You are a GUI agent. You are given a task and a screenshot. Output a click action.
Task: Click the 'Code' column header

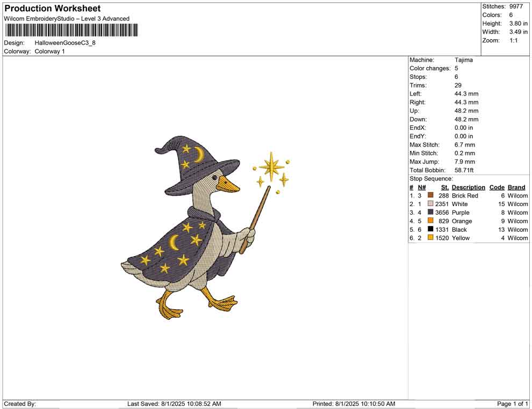(497, 187)
